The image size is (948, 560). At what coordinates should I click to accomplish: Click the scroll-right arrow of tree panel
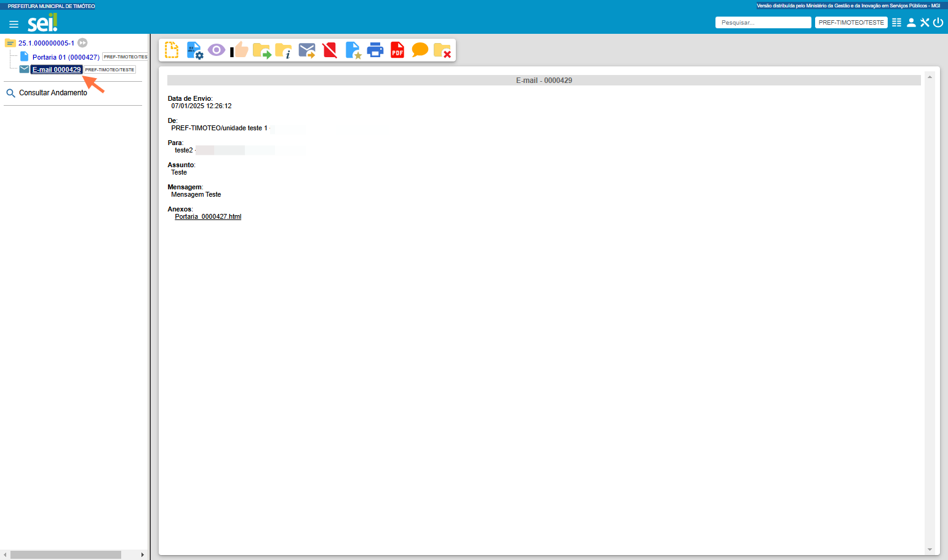[x=142, y=554]
